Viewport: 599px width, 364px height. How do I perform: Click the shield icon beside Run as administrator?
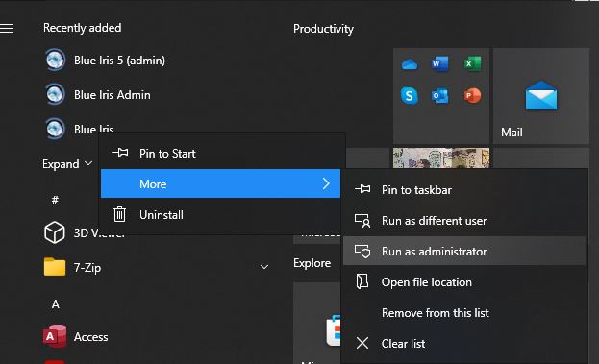[362, 251]
